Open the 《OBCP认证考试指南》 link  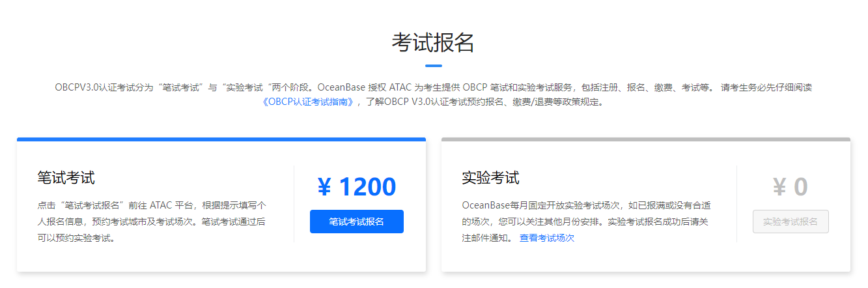[310, 102]
